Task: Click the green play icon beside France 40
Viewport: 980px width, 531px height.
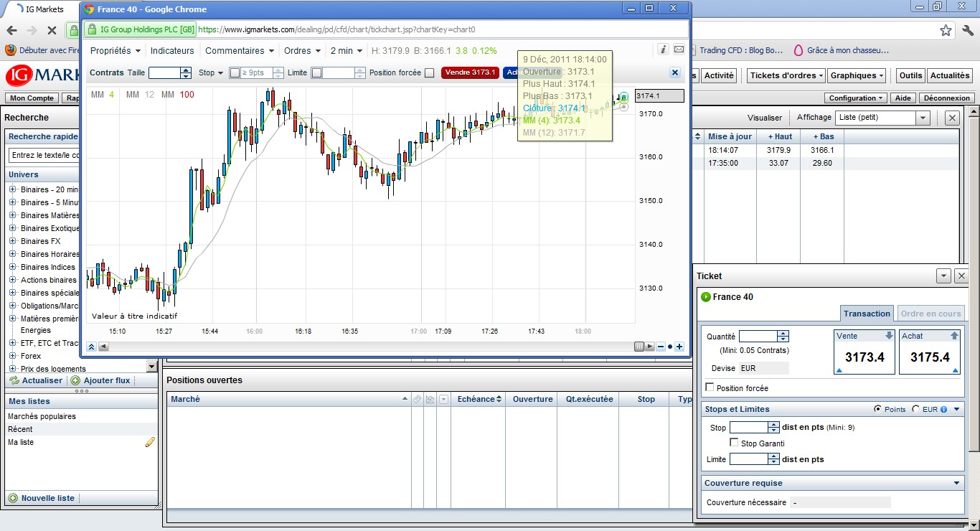Action: 705,297
